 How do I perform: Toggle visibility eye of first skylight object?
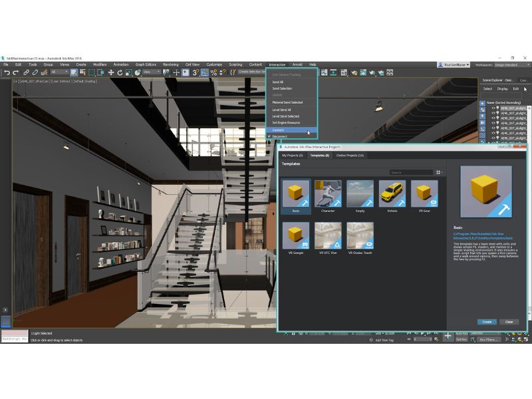click(x=493, y=107)
